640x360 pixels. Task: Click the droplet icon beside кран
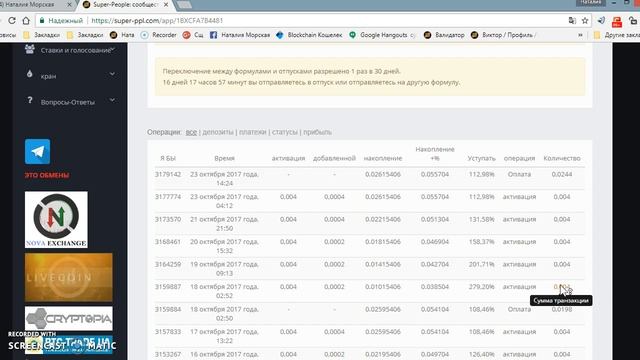[x=29, y=74]
